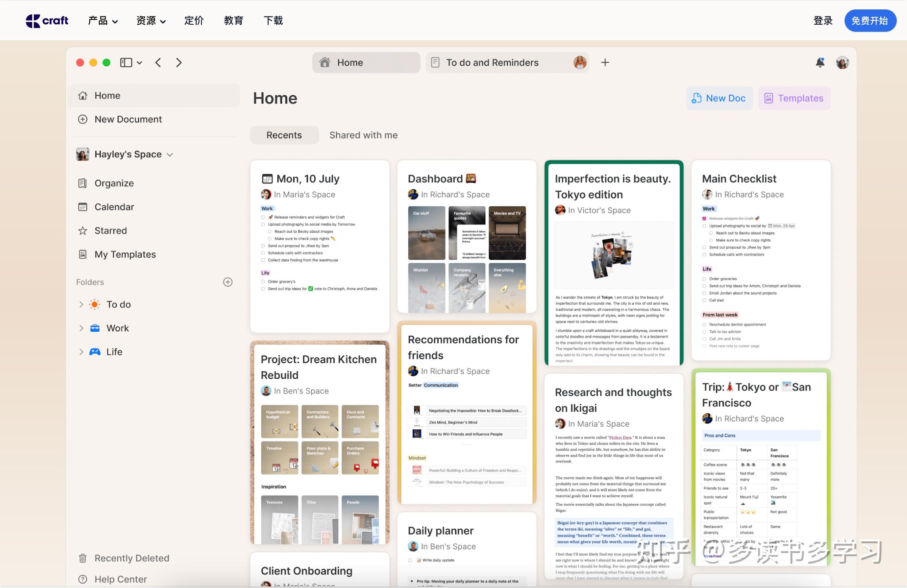
Task: Switch to Shared with me tab
Action: (x=363, y=135)
